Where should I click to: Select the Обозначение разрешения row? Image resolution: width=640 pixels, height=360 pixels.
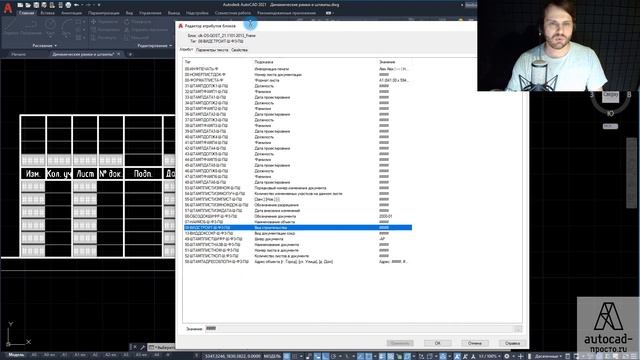click(x=298, y=205)
